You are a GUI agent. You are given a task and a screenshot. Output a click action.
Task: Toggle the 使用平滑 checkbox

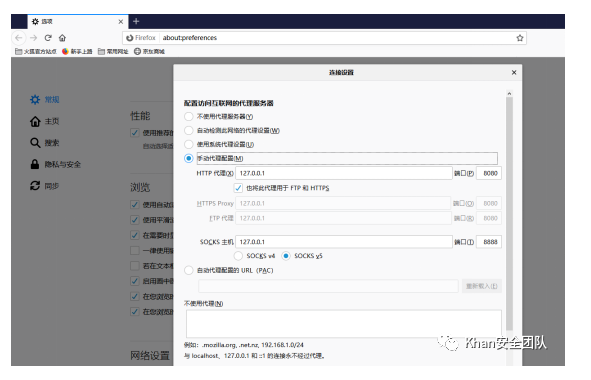click(135, 220)
